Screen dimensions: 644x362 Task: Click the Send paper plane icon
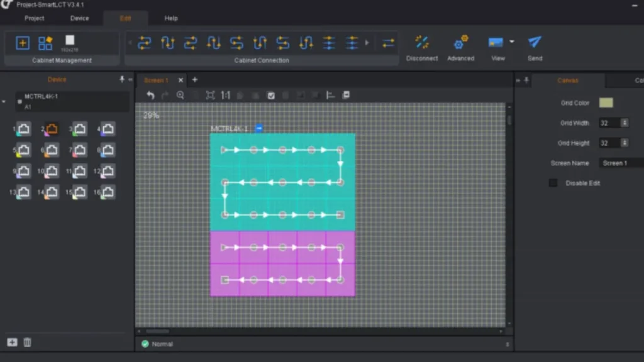535,43
